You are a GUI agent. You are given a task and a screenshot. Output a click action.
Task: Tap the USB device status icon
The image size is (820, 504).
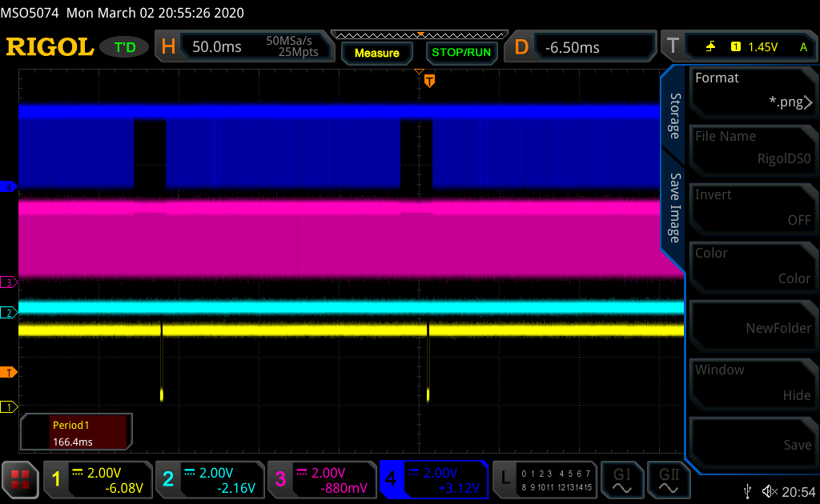(748, 491)
